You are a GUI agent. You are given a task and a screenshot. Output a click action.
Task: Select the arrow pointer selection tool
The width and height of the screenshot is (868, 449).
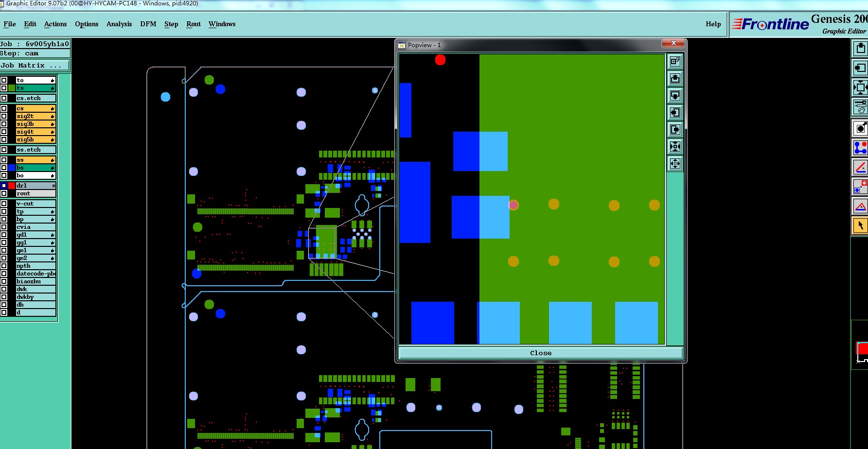860,225
